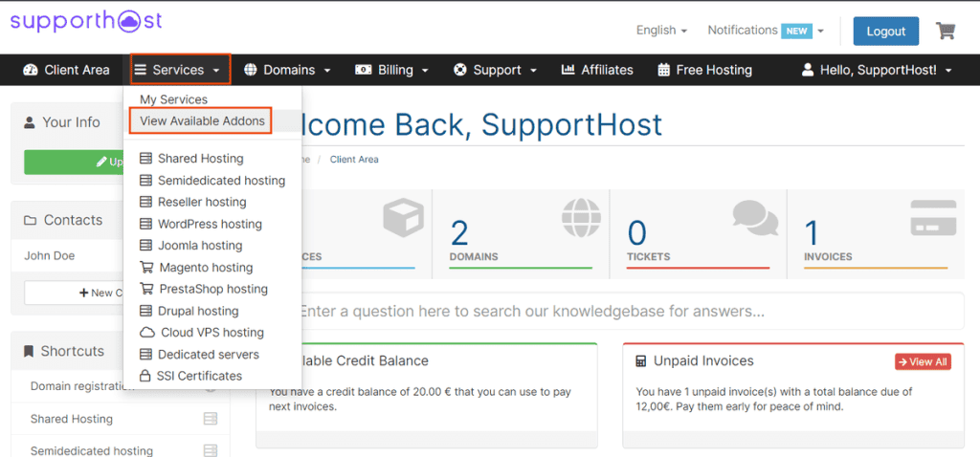
Task: Click the server icon beside Dedicated servers
Action: pyautogui.click(x=145, y=354)
